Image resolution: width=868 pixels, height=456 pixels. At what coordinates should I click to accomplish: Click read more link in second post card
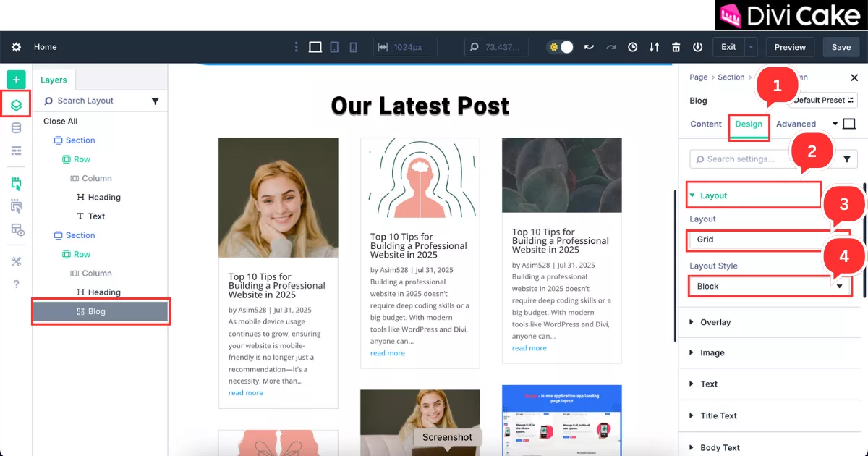[x=388, y=353]
